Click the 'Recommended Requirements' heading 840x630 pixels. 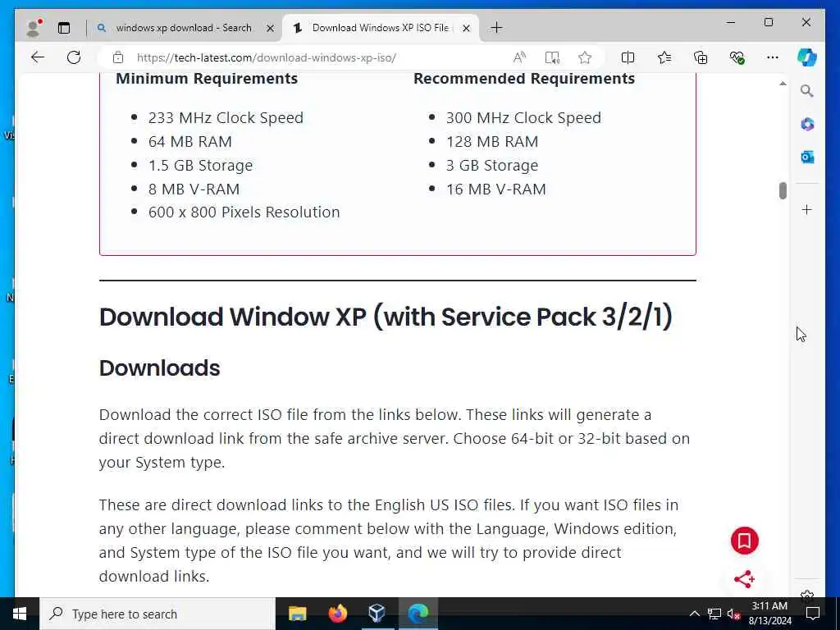point(524,78)
